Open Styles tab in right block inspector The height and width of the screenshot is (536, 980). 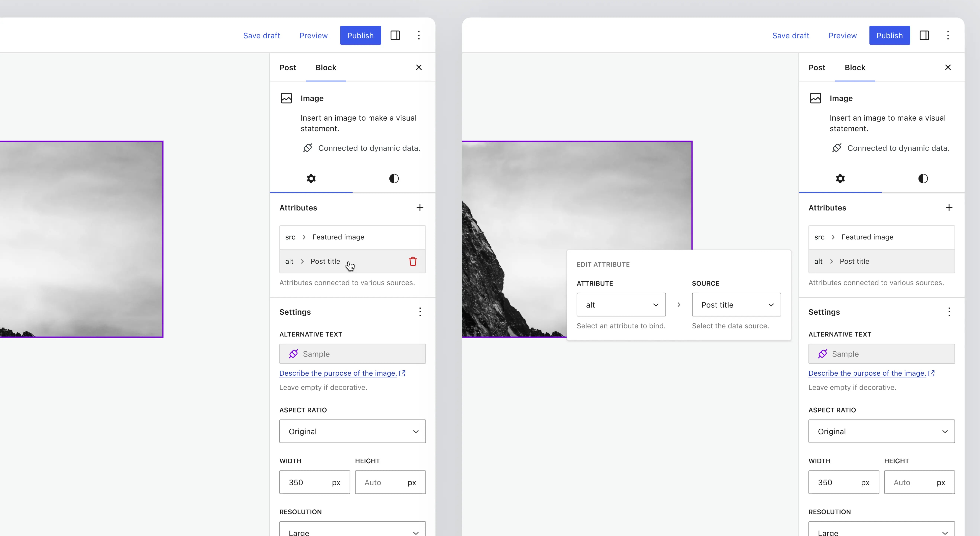coord(923,179)
